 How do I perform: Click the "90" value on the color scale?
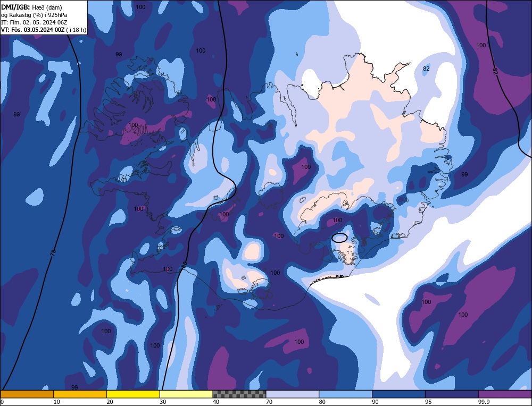375,402
